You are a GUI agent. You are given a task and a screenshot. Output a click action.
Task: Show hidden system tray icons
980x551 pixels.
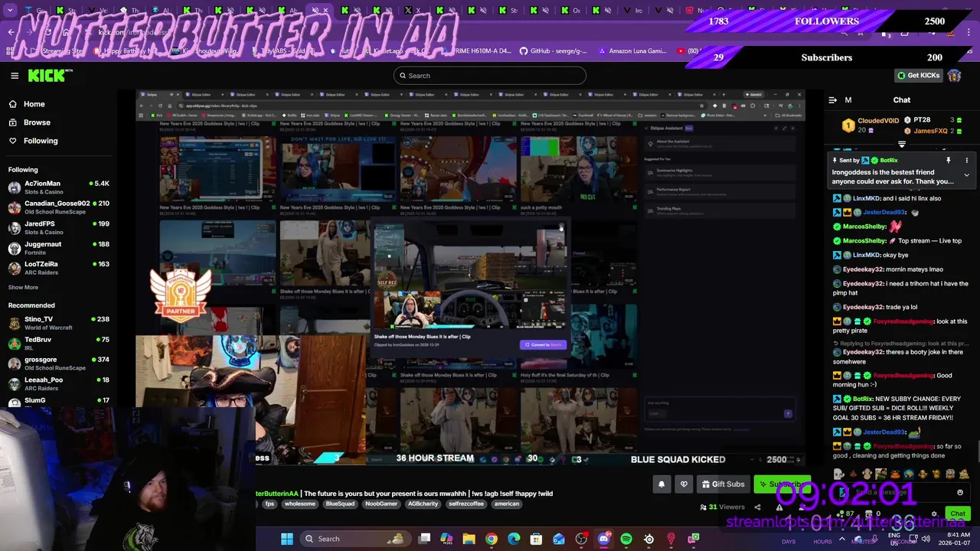click(841, 539)
